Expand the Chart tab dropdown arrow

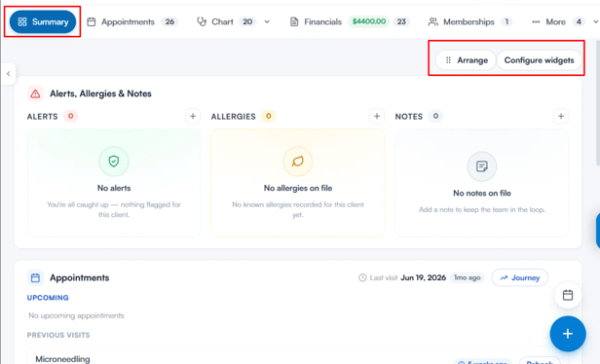point(267,21)
